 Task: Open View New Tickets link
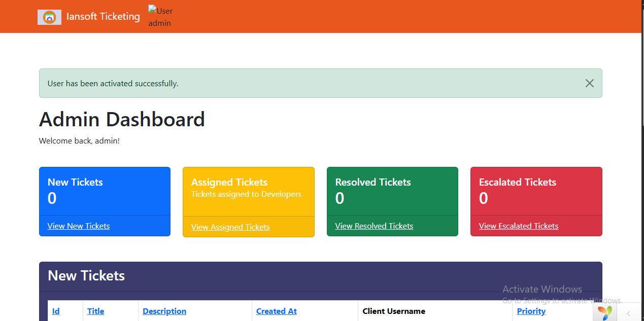(x=79, y=226)
